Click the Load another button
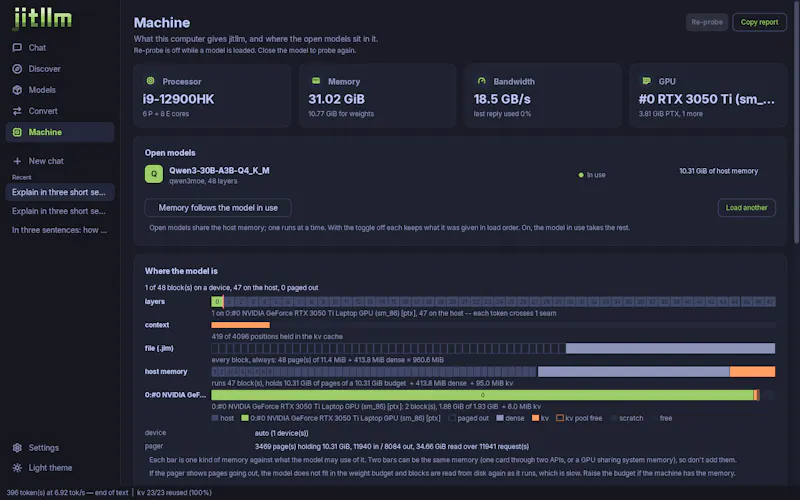Screen dimensions: 800x500 coord(746,208)
